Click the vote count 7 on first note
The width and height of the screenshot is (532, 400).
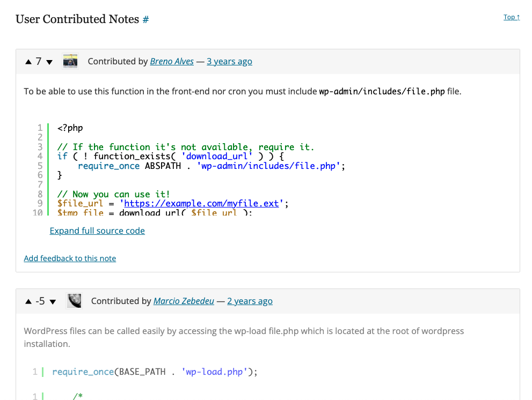[x=39, y=62]
